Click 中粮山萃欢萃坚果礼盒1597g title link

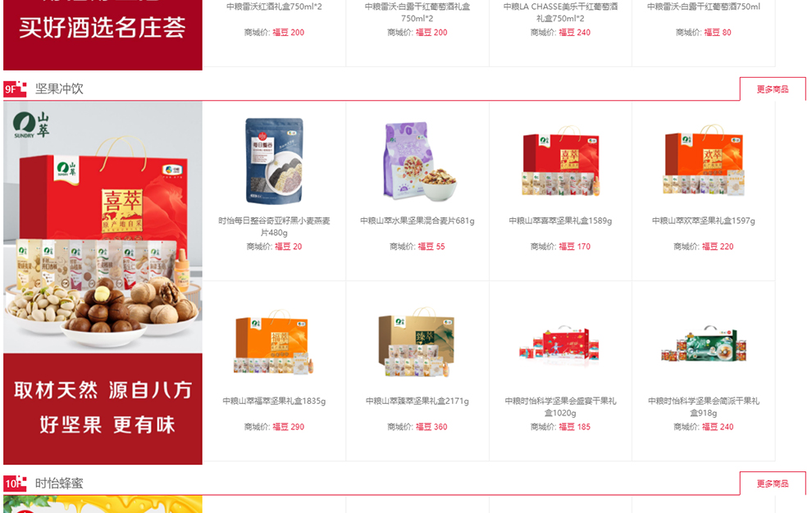point(704,220)
